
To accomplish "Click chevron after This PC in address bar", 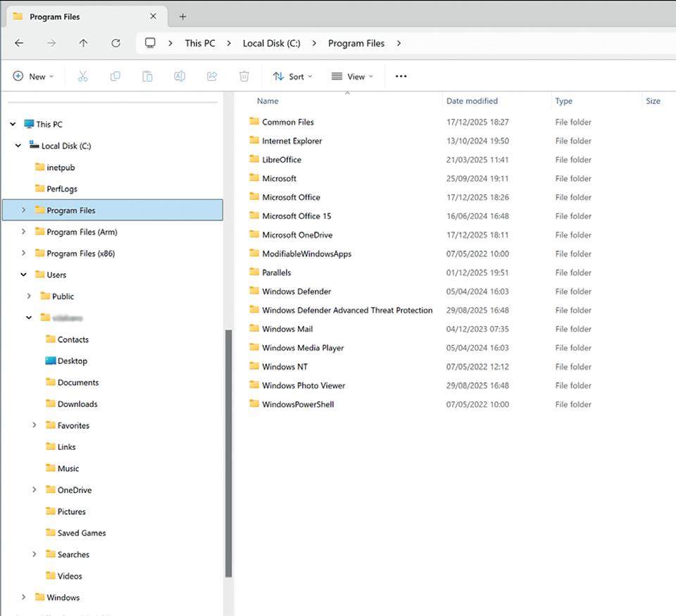I will [229, 43].
